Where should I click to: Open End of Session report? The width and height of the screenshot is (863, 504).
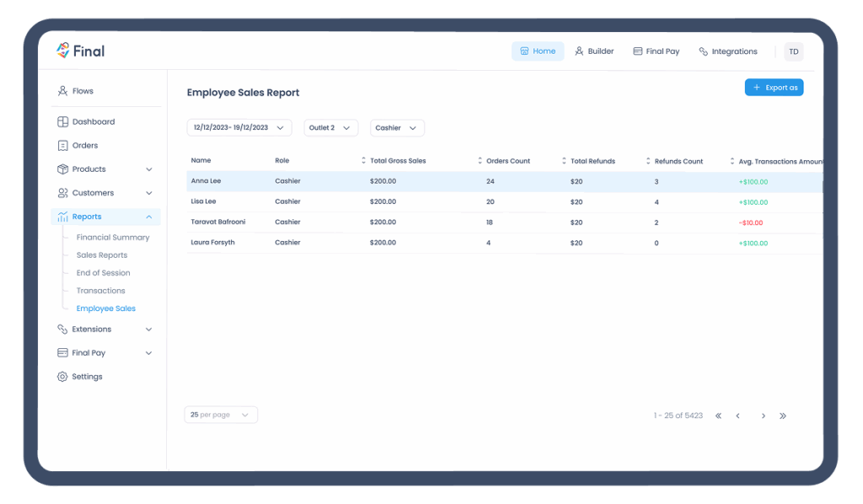pos(104,272)
